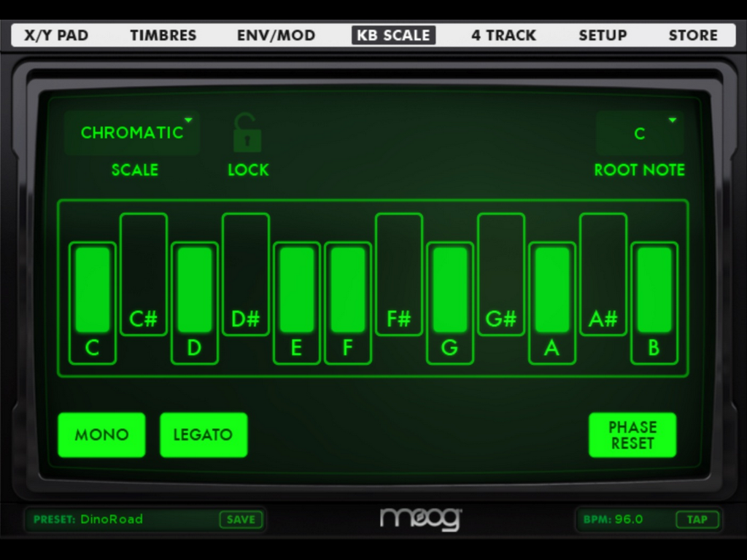747x560 pixels.
Task: Click the BPM: 96.0 value
Action: tap(613, 519)
